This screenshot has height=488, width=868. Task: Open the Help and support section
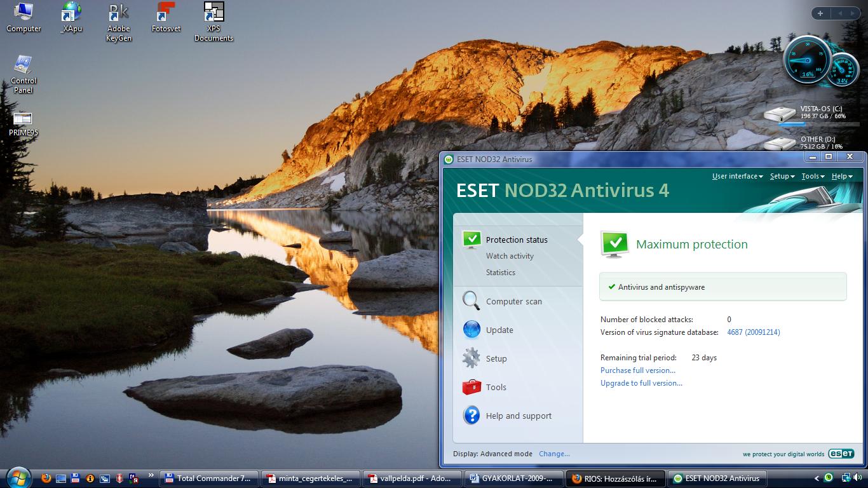[519, 416]
